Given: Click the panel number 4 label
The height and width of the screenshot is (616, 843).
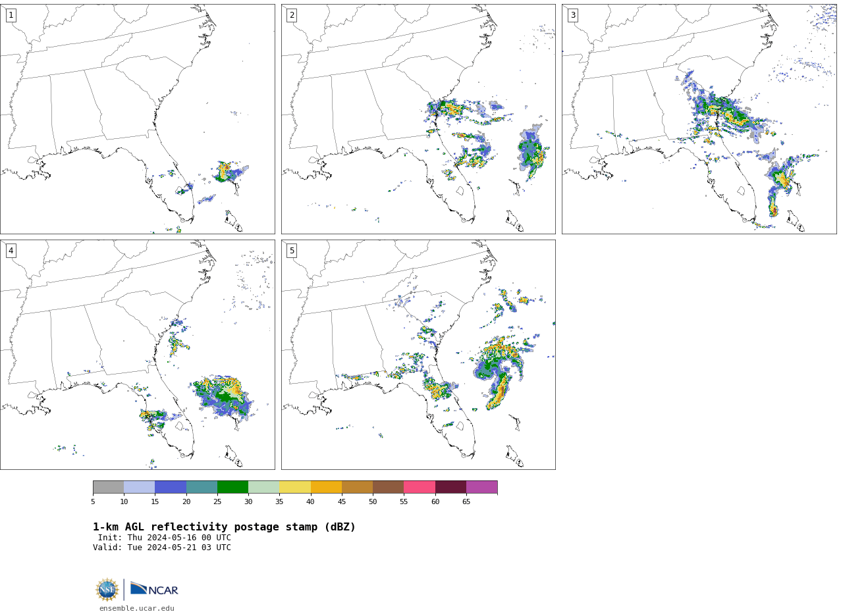Looking at the screenshot, I should 11,251.
